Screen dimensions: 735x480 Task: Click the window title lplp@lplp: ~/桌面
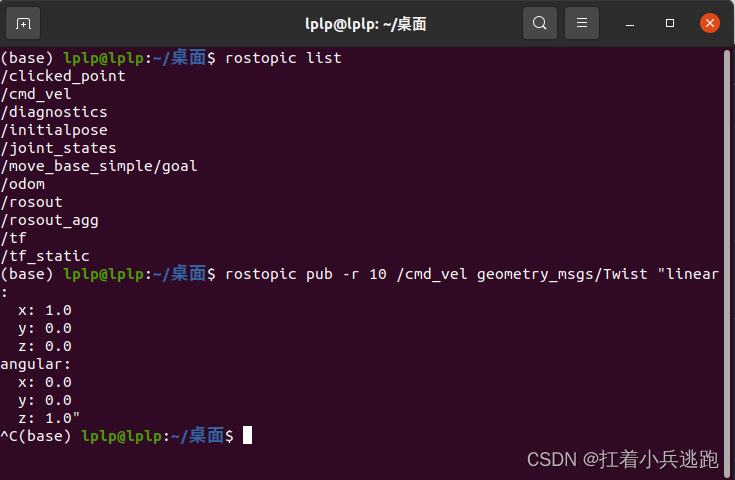[x=366, y=24]
